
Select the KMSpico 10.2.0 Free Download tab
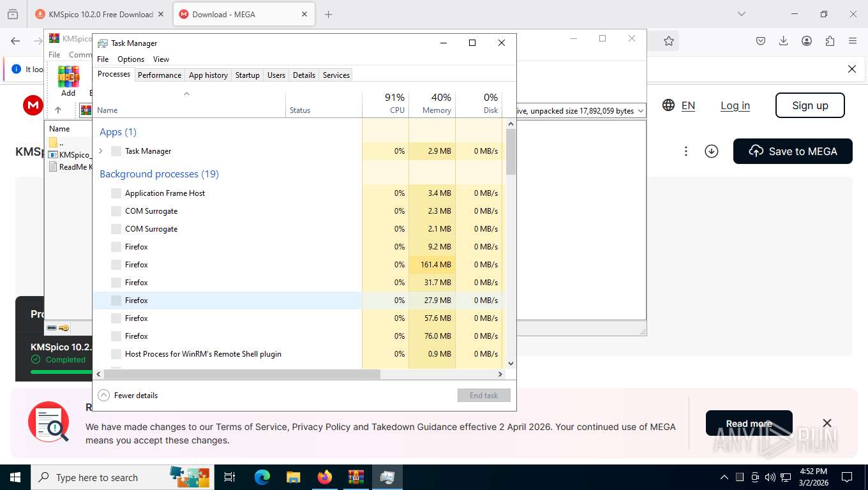[100, 14]
